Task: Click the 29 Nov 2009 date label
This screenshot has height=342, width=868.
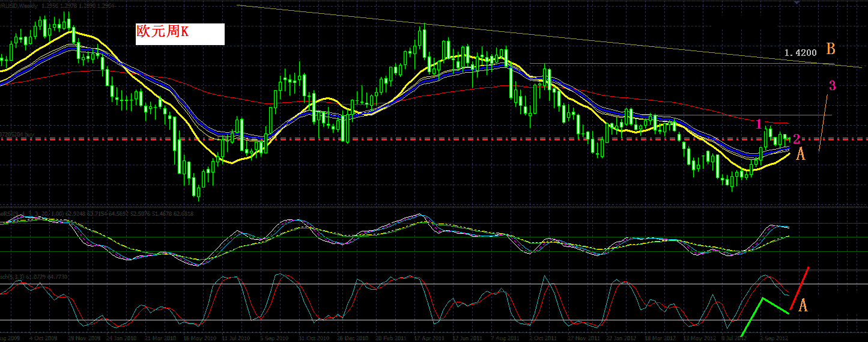Action: (83, 338)
